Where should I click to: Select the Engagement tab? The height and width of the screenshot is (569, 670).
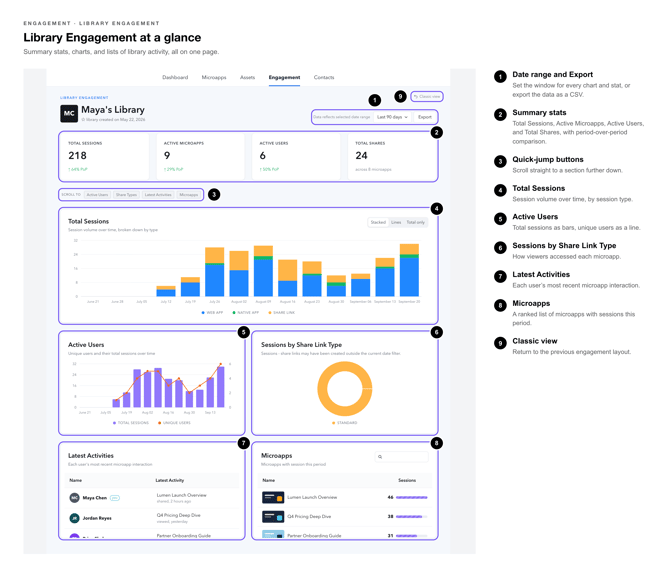(x=284, y=77)
